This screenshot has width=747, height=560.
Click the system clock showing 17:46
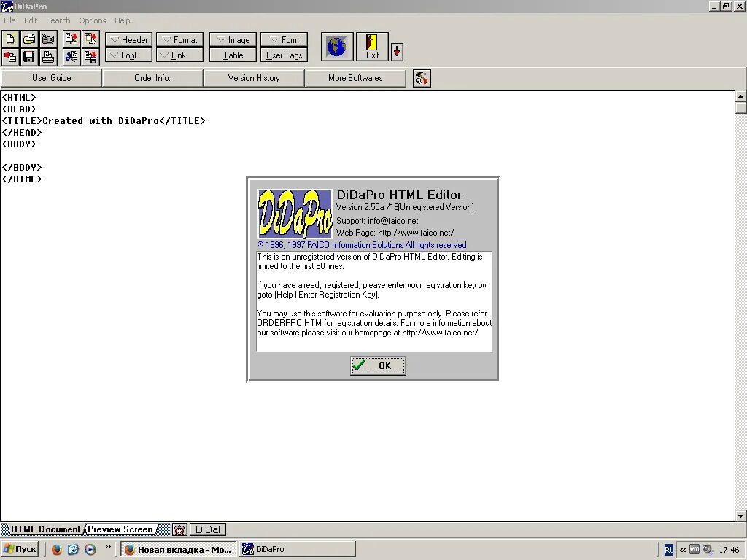[729, 550]
